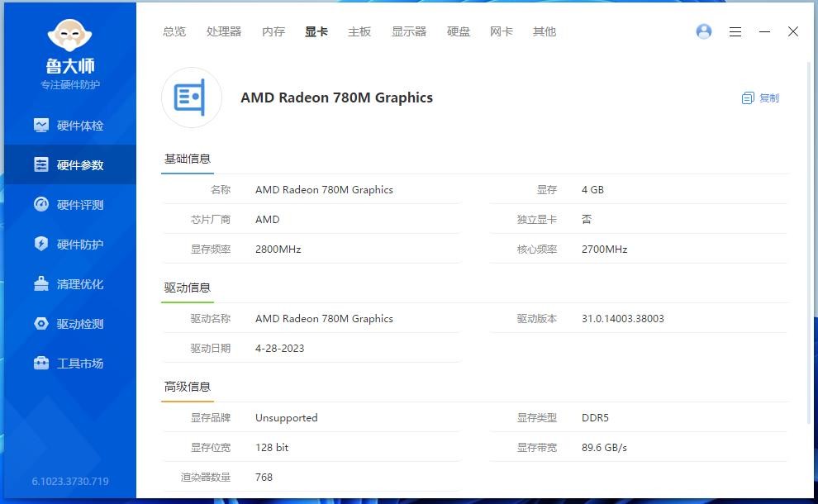Open the 驱动检测 tool
Screen dimensions: 818x504
70,323
